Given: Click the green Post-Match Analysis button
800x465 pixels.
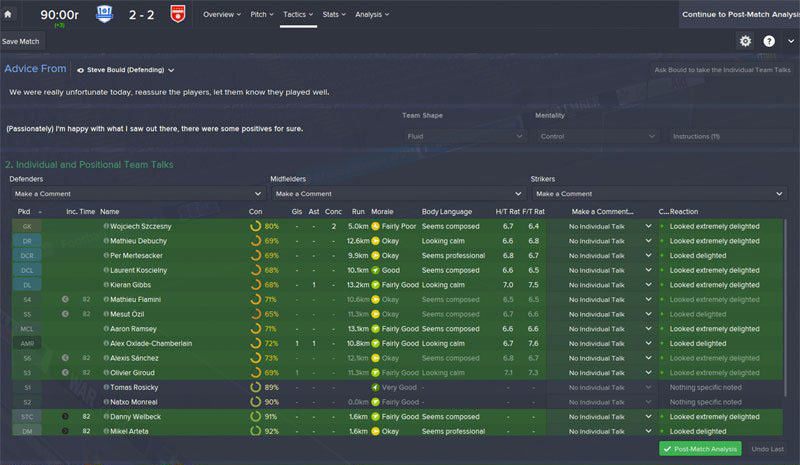Looking at the screenshot, I should click(x=701, y=449).
